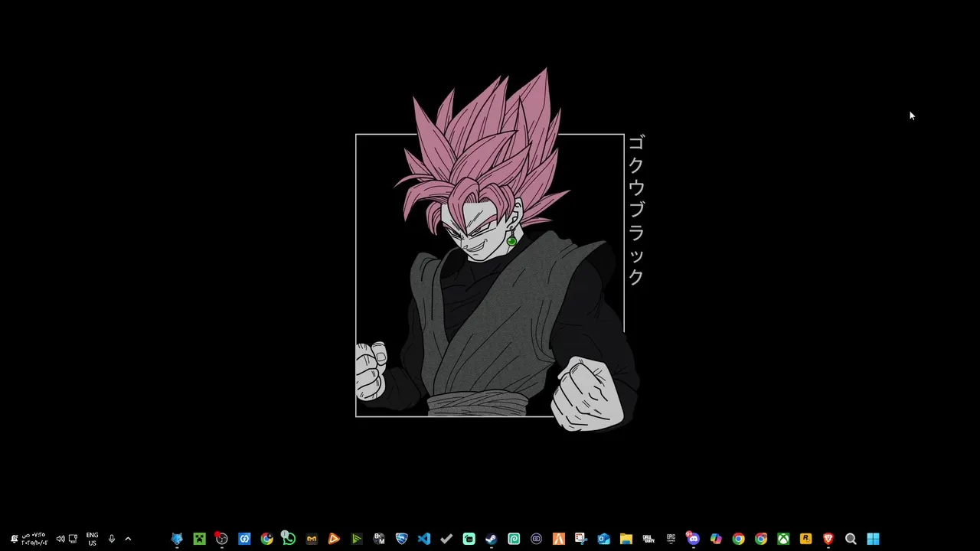Expand hidden system tray icons chevron
This screenshot has height=551, width=980.
pos(128,539)
